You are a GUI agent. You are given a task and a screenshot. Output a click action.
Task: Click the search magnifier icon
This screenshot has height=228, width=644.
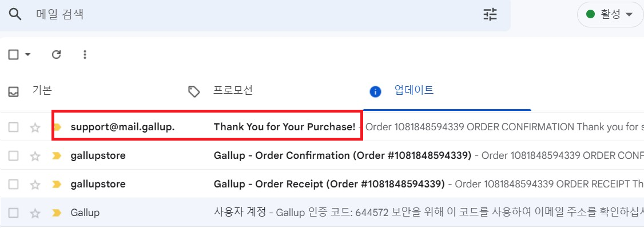point(15,15)
